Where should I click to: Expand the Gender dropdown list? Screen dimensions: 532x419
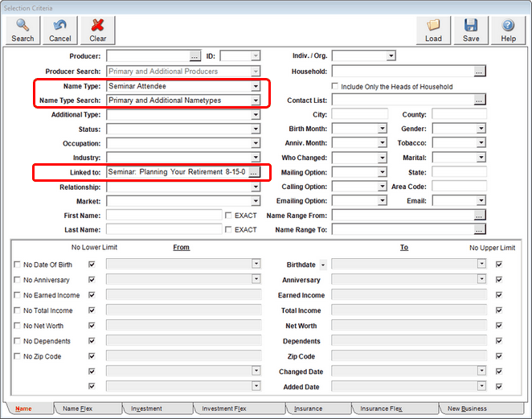(x=481, y=129)
